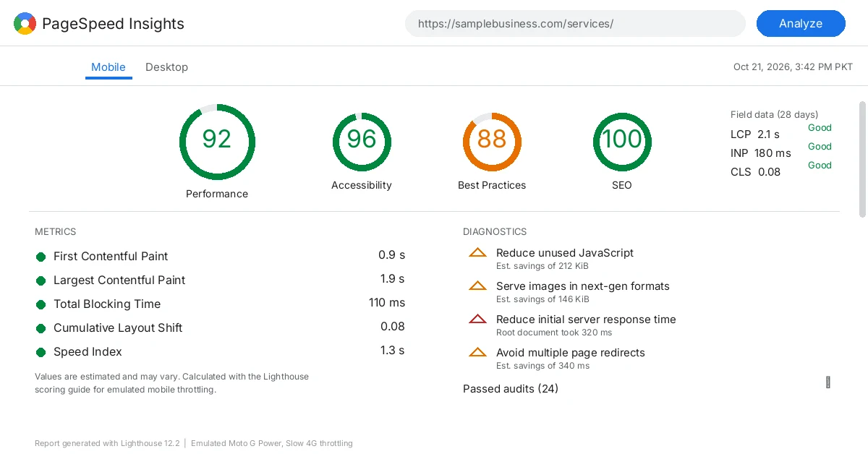Click the Emulated Moto G Power footer text
Viewport: 868px width, 454px height.
272,443
